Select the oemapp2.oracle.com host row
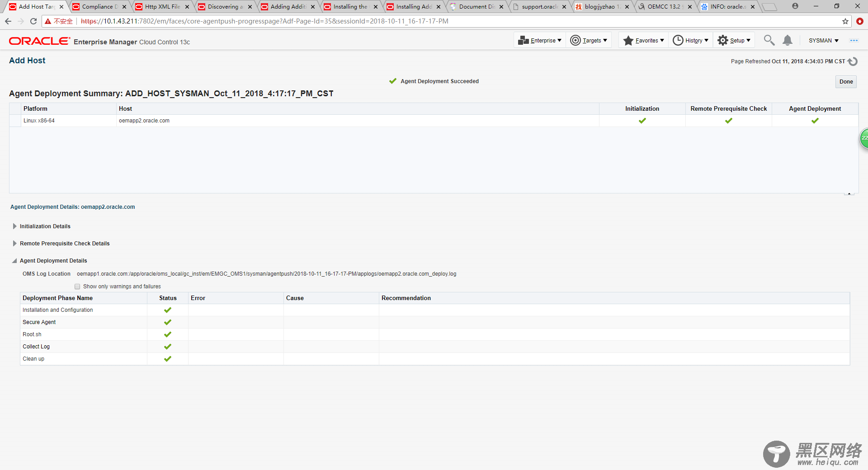This screenshot has height=470, width=868. pos(434,121)
